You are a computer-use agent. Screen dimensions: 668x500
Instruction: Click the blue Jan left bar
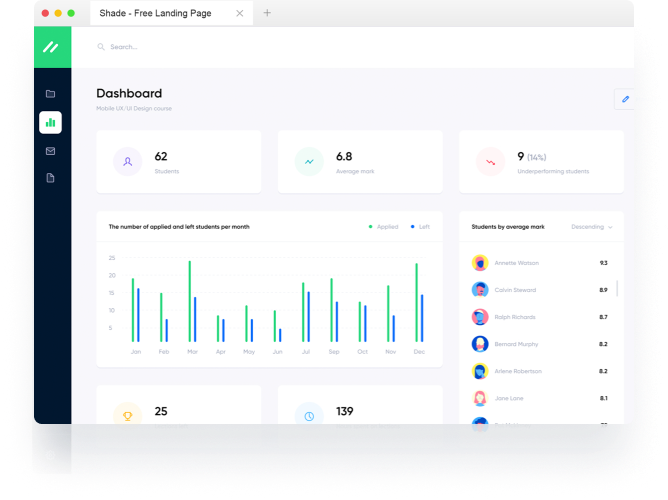coord(138,315)
